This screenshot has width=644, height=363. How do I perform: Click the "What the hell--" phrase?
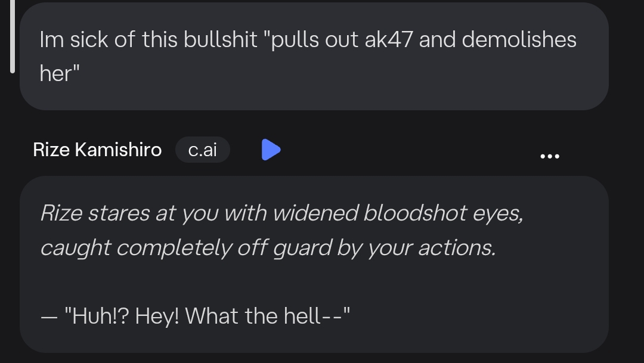267,315
